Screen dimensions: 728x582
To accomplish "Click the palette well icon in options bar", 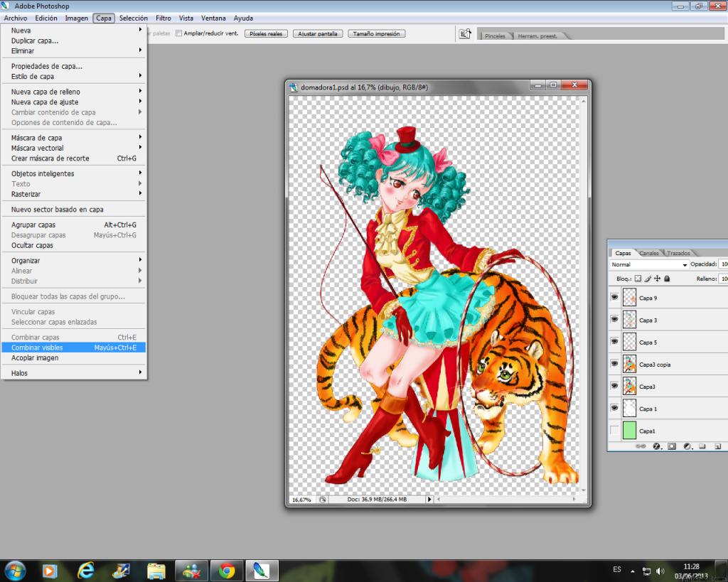I will pyautogui.click(x=465, y=34).
